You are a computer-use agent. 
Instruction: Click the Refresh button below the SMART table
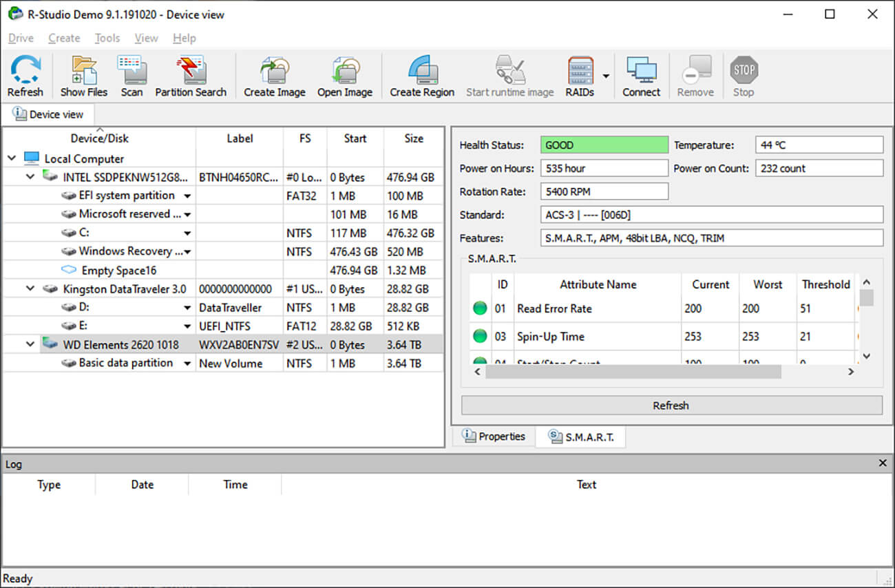coord(670,405)
